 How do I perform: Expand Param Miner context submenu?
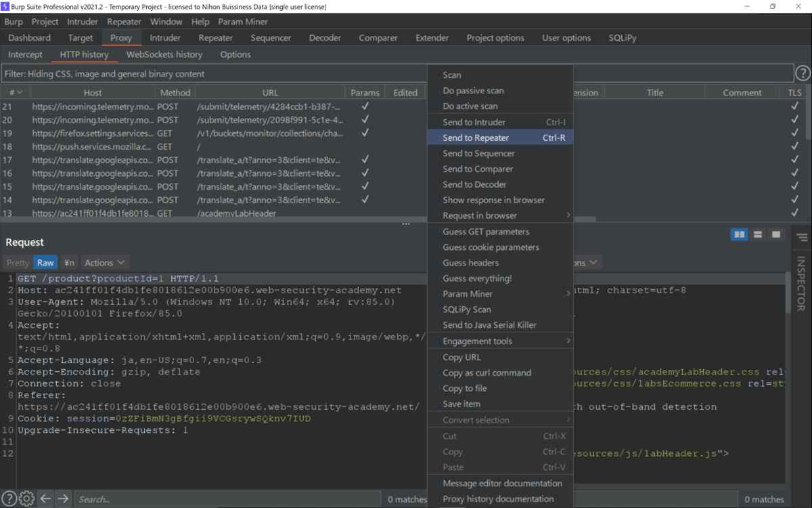[x=500, y=293]
